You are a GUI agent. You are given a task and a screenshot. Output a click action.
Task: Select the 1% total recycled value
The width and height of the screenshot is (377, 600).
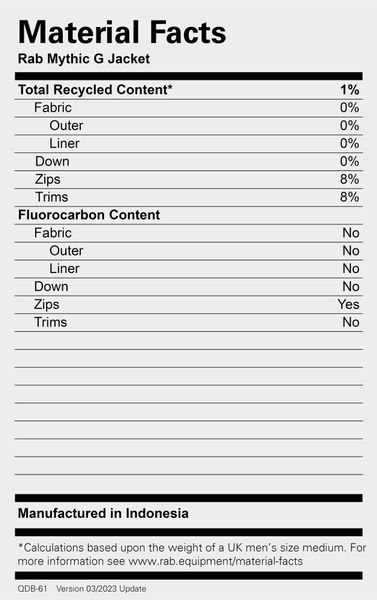[349, 90]
